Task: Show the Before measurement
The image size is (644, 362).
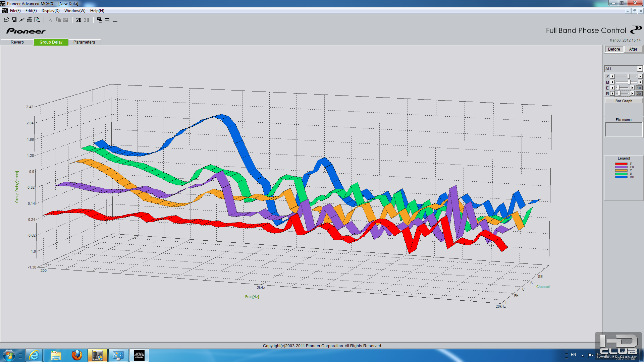Action: [614, 49]
